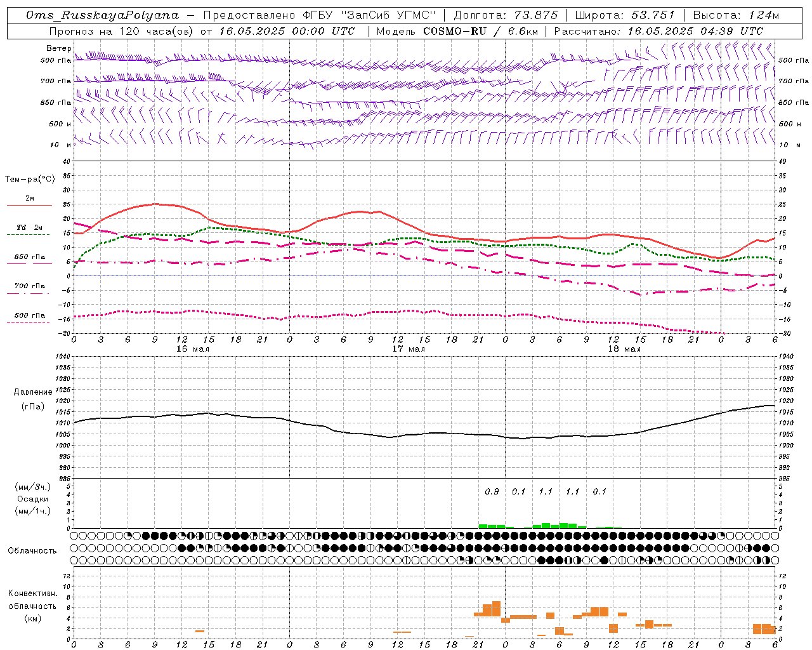The width and height of the screenshot is (812, 650).
Task: Click the 2м temperature legend label
Action: click(x=30, y=199)
